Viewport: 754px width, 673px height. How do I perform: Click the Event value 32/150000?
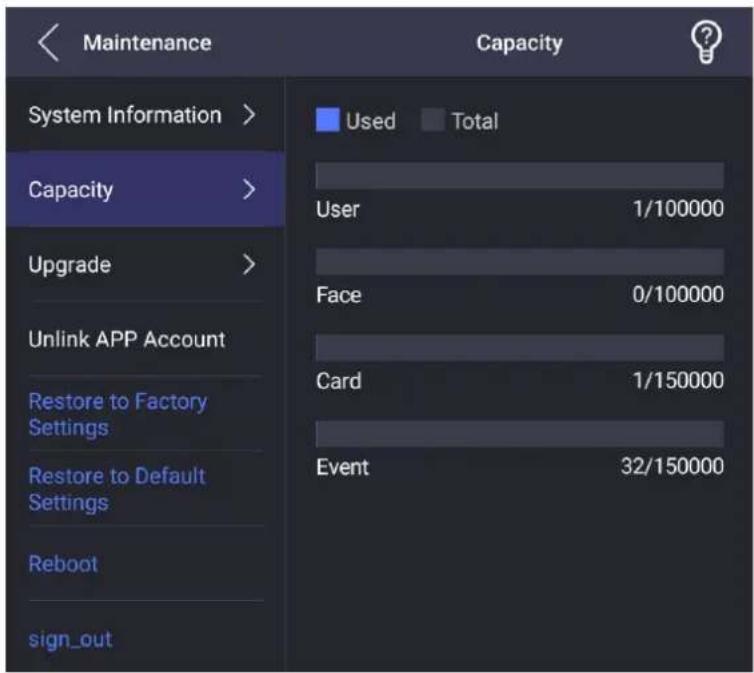(672, 466)
